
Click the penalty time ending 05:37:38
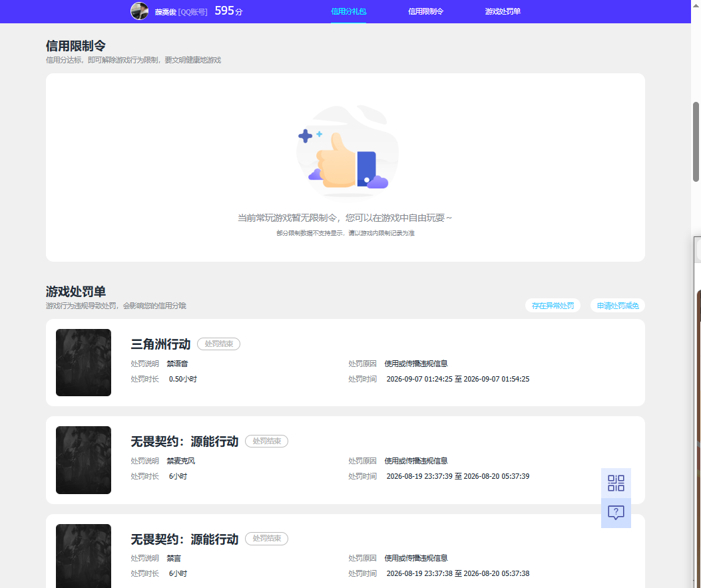[x=458, y=574]
